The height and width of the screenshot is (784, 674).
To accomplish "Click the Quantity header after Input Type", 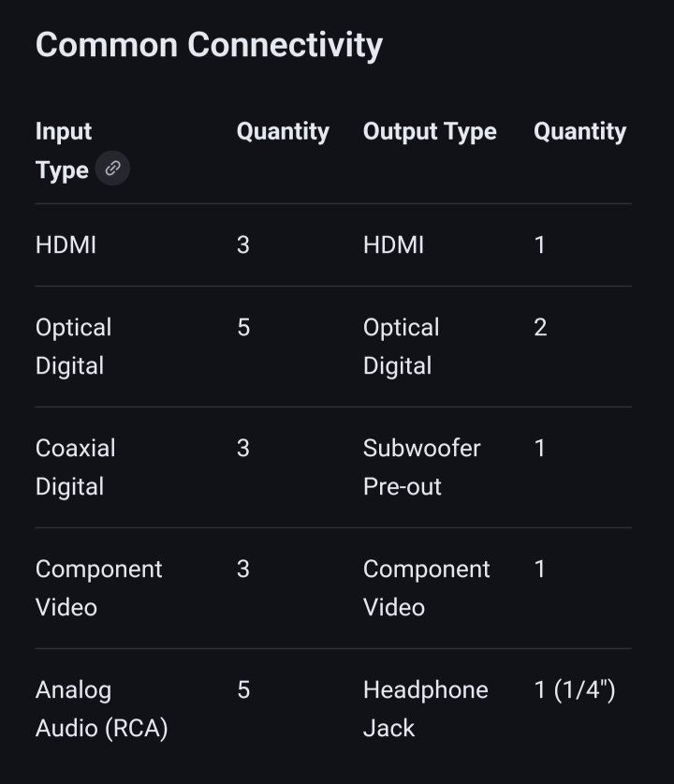I will click(x=283, y=131).
